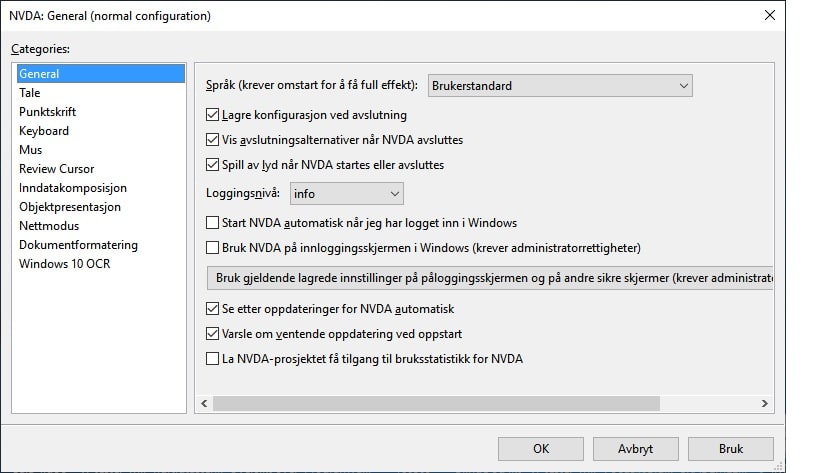Go to Windows 10 OCR settings

tap(64, 264)
